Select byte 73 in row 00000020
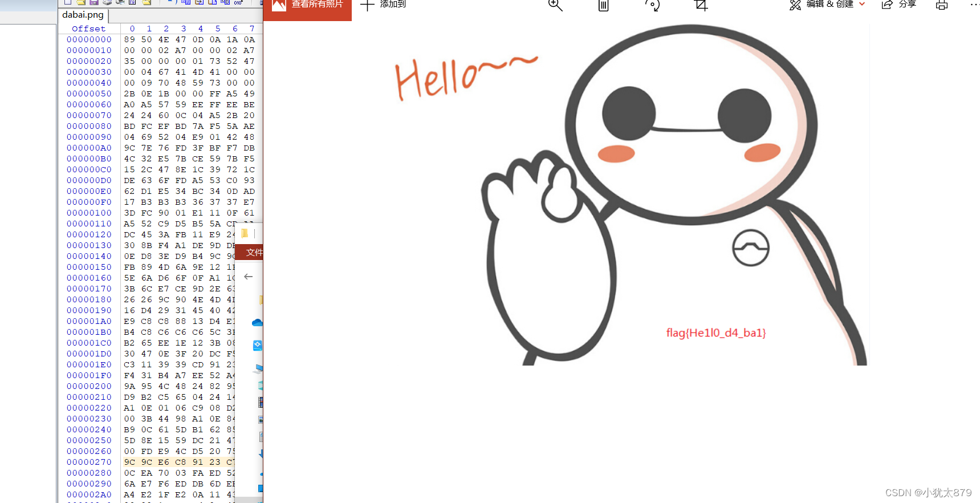Screen dimensions: 980x503 pos(215,61)
